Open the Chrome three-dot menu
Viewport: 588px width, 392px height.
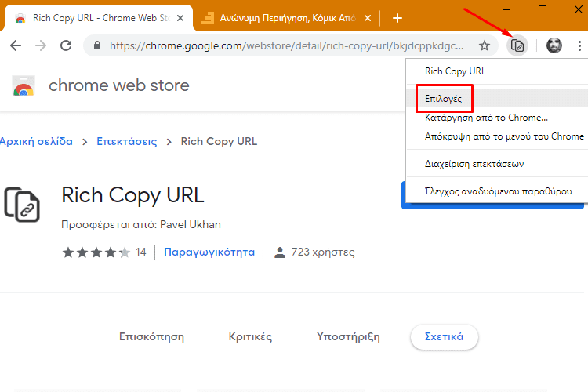click(579, 45)
